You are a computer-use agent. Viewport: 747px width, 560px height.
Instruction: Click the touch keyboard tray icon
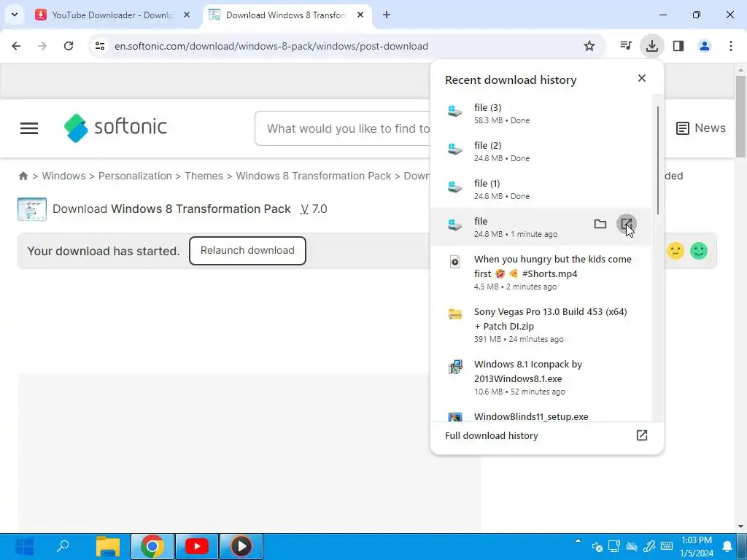667,546
